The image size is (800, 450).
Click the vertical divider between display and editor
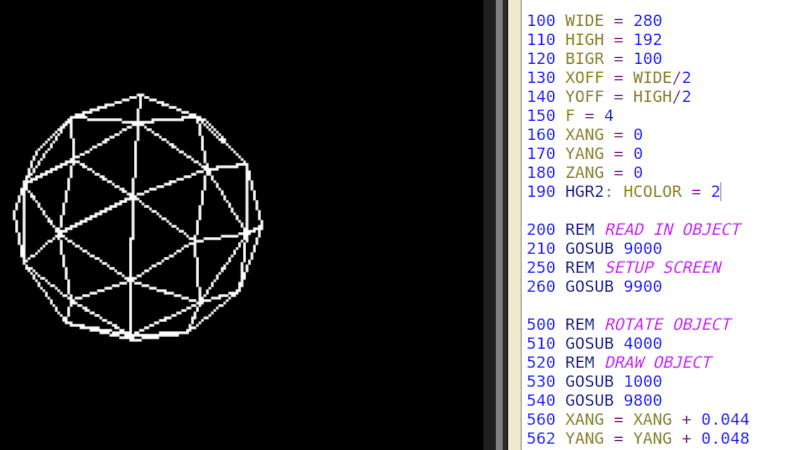pyautogui.click(x=491, y=225)
